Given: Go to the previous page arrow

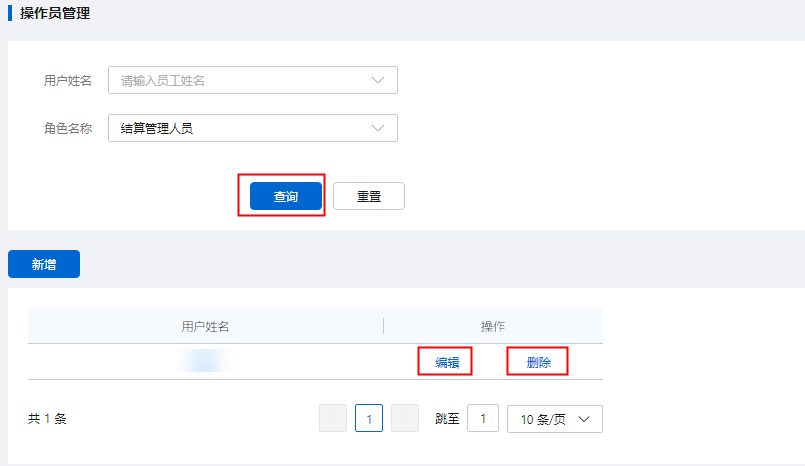Looking at the screenshot, I should [333, 418].
